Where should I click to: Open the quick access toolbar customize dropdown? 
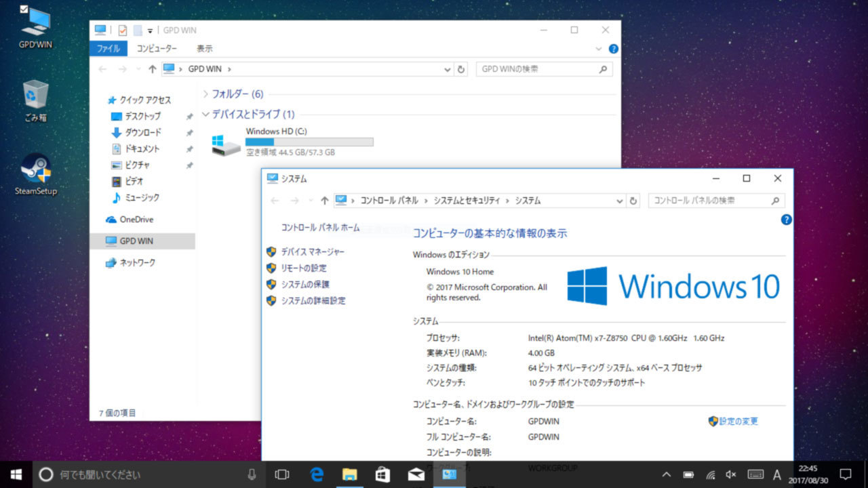(150, 30)
